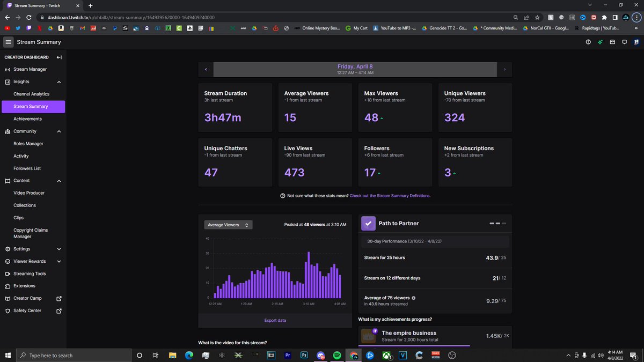Open Roles Manager in sidebar
This screenshot has height=362, width=644.
tap(28, 144)
